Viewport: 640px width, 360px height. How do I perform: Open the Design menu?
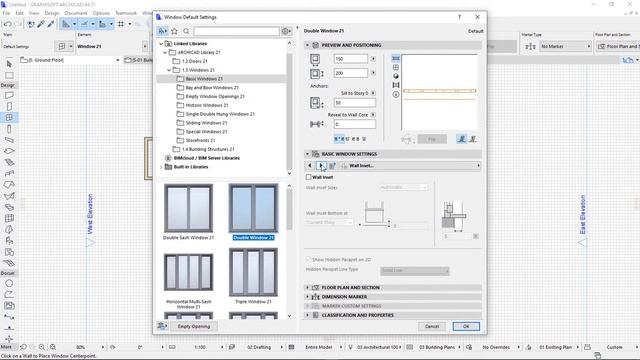point(52,13)
